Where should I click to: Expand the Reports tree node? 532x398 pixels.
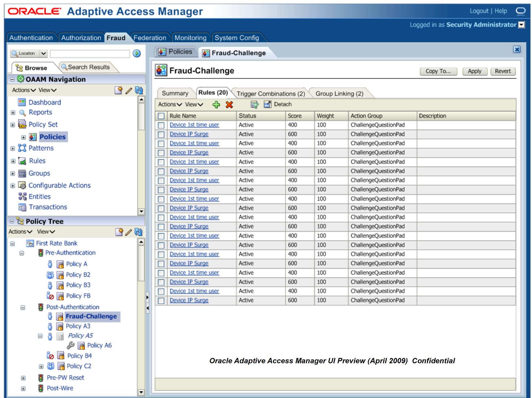[13, 113]
